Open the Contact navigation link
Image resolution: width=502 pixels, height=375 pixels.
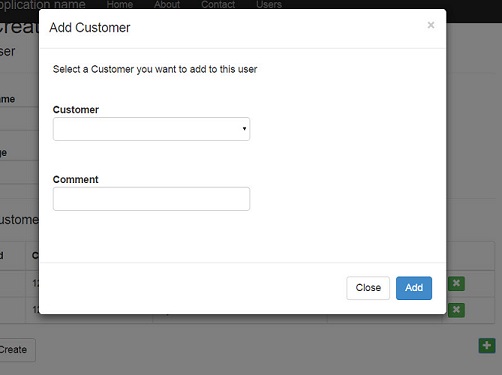(218, 4)
